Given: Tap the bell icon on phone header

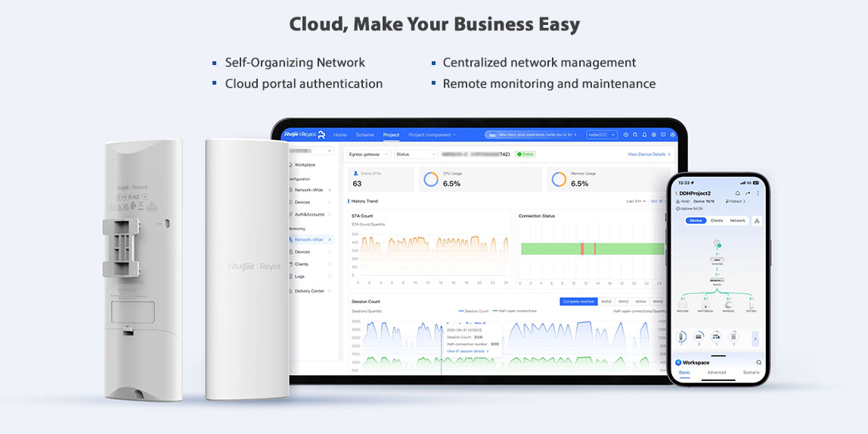Looking at the screenshot, I should [x=738, y=194].
